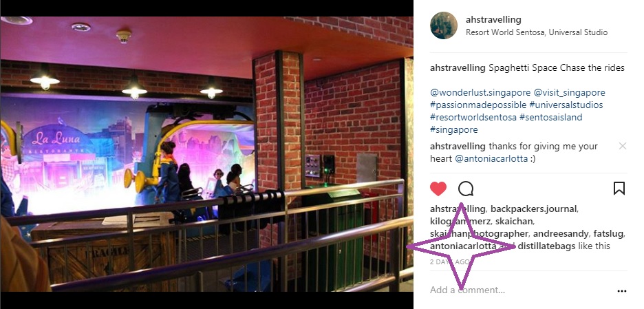This screenshot has height=309, width=644.
Task: Click the Spaghetti Space Chase photo
Action: pyautogui.click(x=206, y=154)
